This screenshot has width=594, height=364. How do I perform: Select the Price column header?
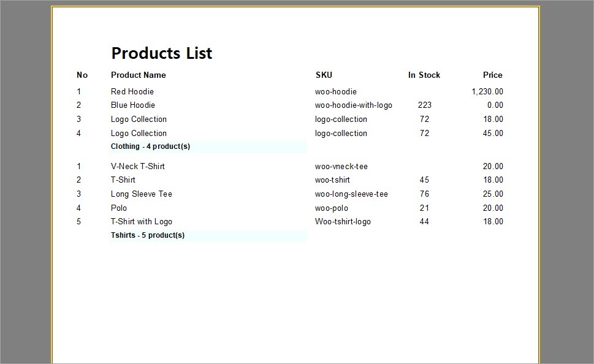click(x=492, y=75)
